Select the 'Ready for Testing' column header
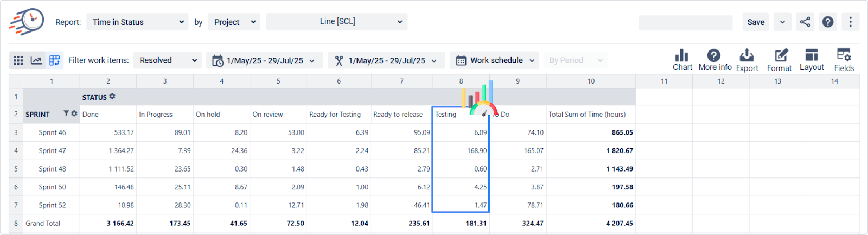Image resolution: width=868 pixels, height=235 pixels. tap(339, 114)
